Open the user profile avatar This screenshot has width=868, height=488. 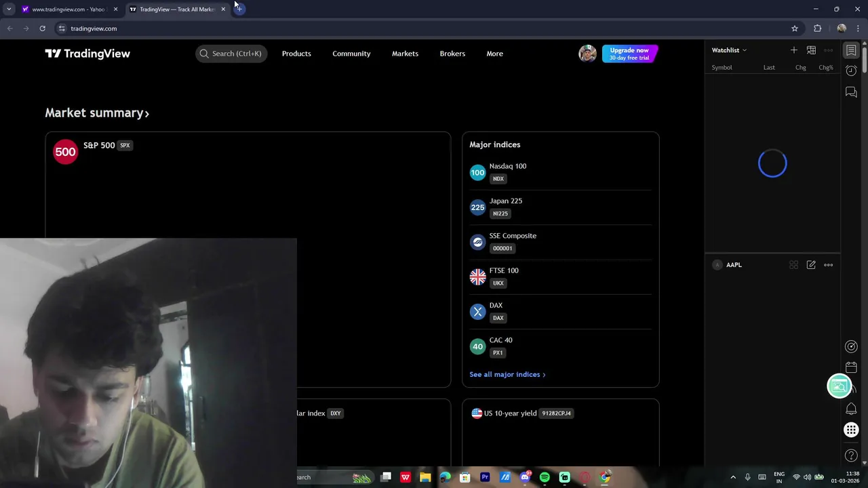coord(587,54)
